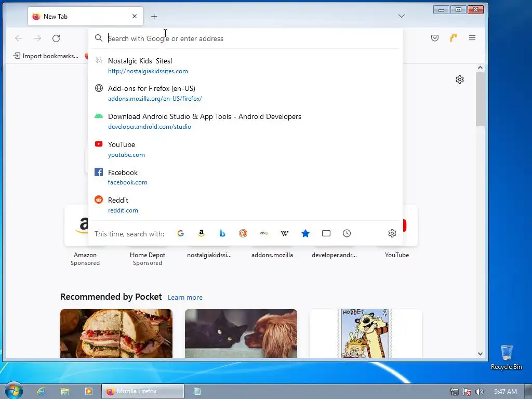Search this time with Wikipedia icon
This screenshot has width=532, height=399.
click(x=285, y=233)
